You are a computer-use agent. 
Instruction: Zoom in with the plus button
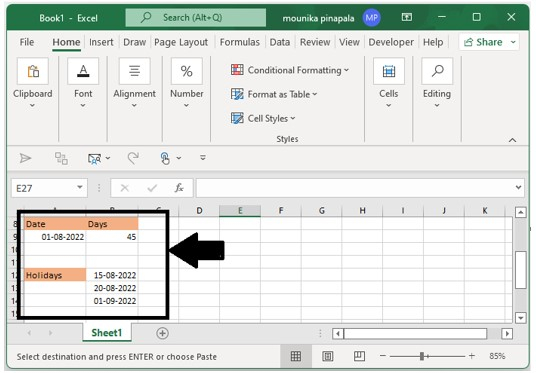(472, 356)
